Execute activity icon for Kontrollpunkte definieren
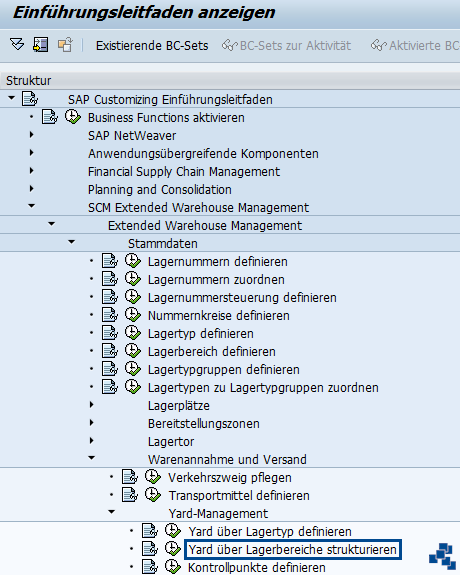Screen dimensions: 460x575 pos(172,567)
